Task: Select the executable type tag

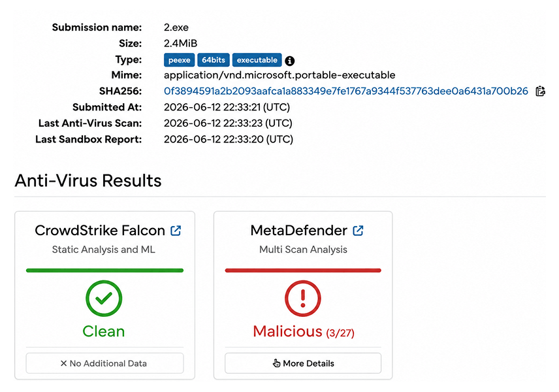Action: [x=257, y=60]
